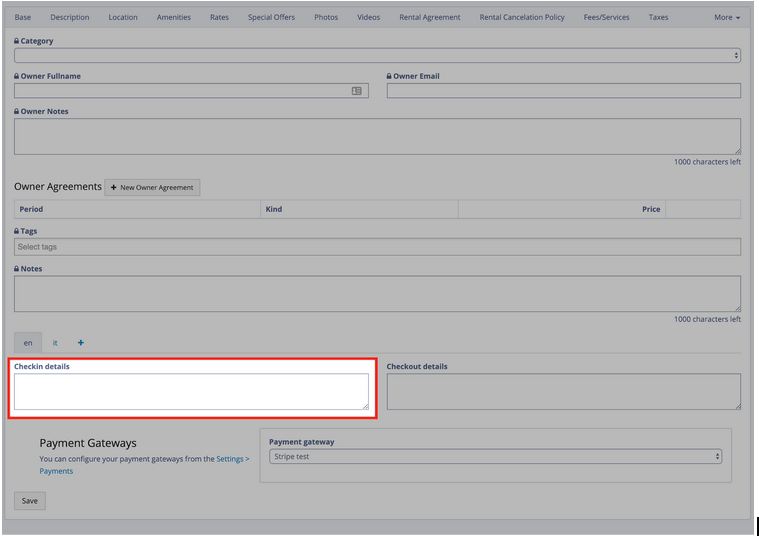Switch to the Italian 'it' language tab
This screenshot has width=759, height=536.
click(x=55, y=343)
